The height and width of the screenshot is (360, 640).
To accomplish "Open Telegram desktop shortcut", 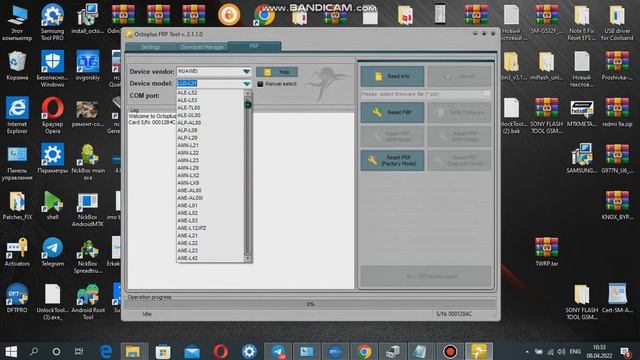I will pos(52,252).
